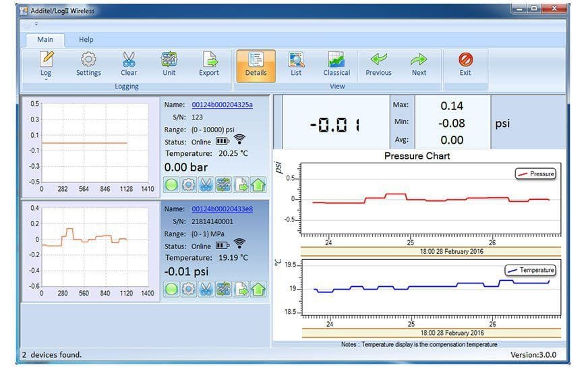Expand the Log dropdown arrow
This screenshot has height=378, width=588.
point(46,79)
